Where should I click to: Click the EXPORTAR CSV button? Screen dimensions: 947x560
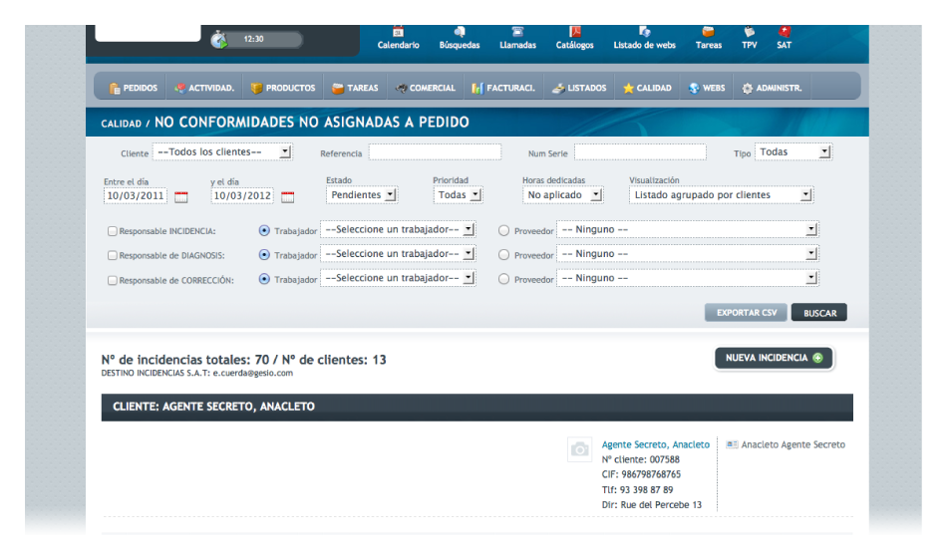(746, 313)
